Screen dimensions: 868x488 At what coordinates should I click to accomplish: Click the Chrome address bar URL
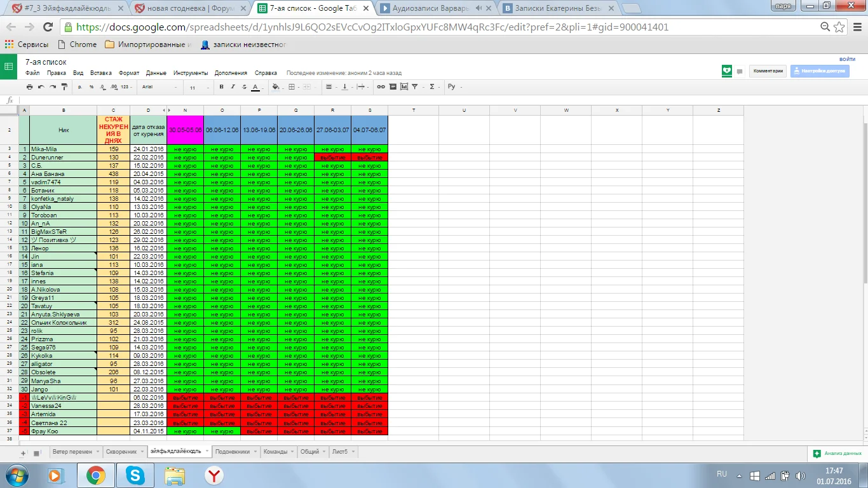[372, 27]
